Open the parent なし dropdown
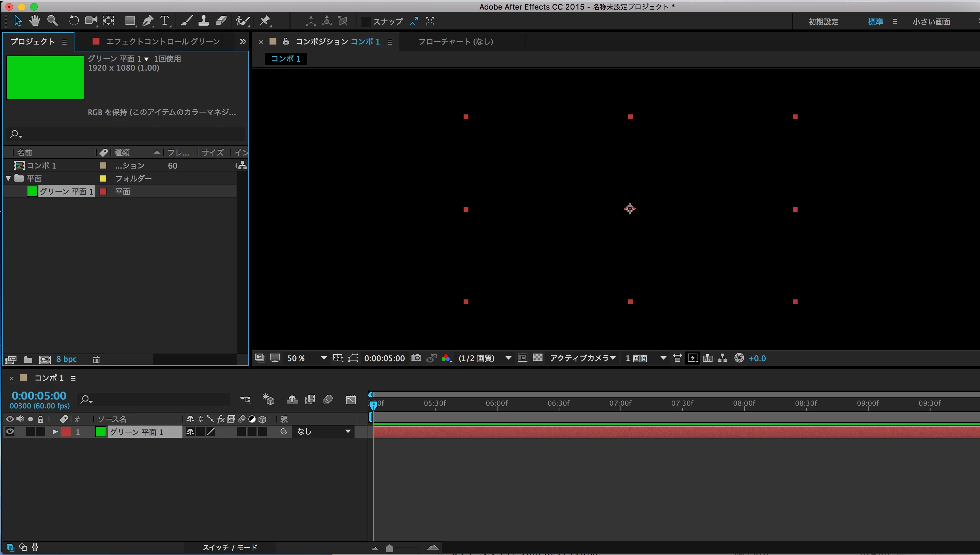 tap(323, 432)
